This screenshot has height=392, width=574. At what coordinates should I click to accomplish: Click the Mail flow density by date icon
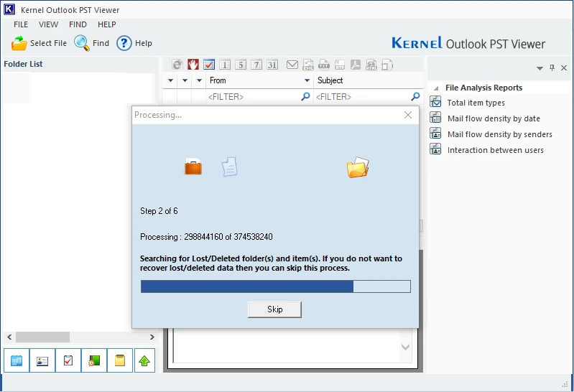(x=435, y=117)
